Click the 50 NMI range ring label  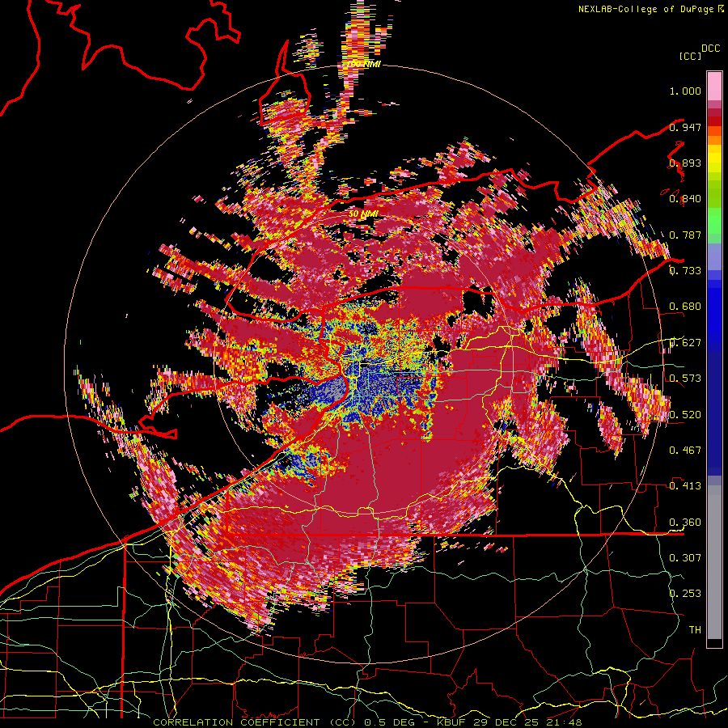pos(363,214)
